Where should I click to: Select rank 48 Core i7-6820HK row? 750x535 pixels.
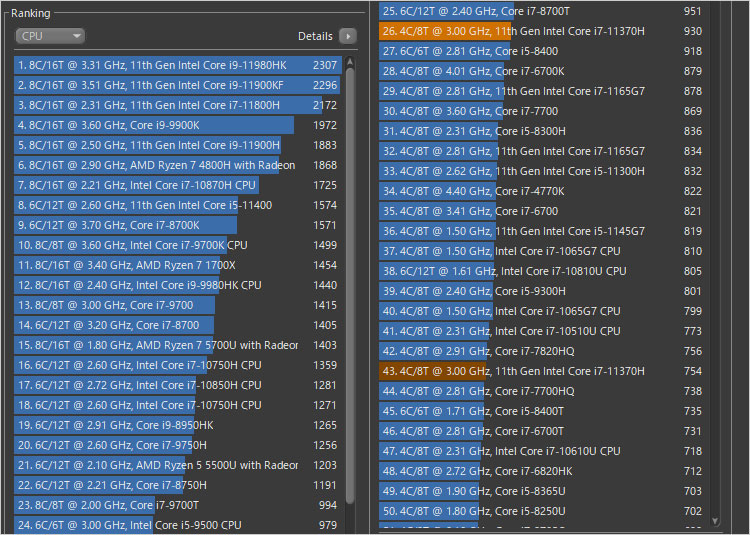coord(543,471)
